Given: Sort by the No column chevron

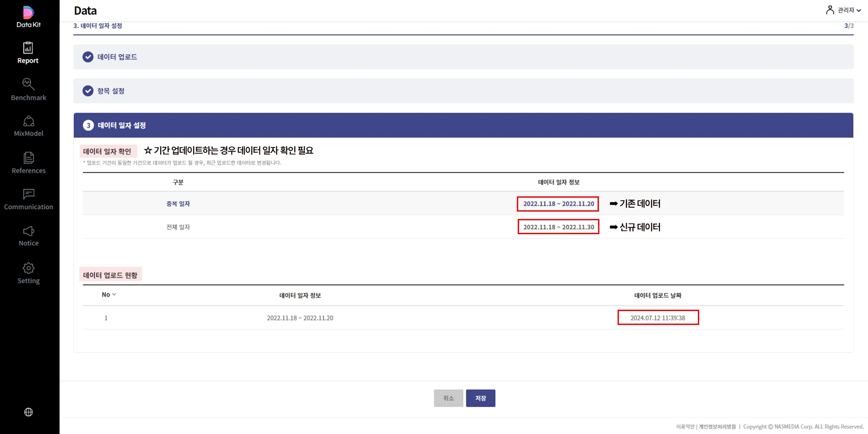Looking at the screenshot, I should point(114,295).
